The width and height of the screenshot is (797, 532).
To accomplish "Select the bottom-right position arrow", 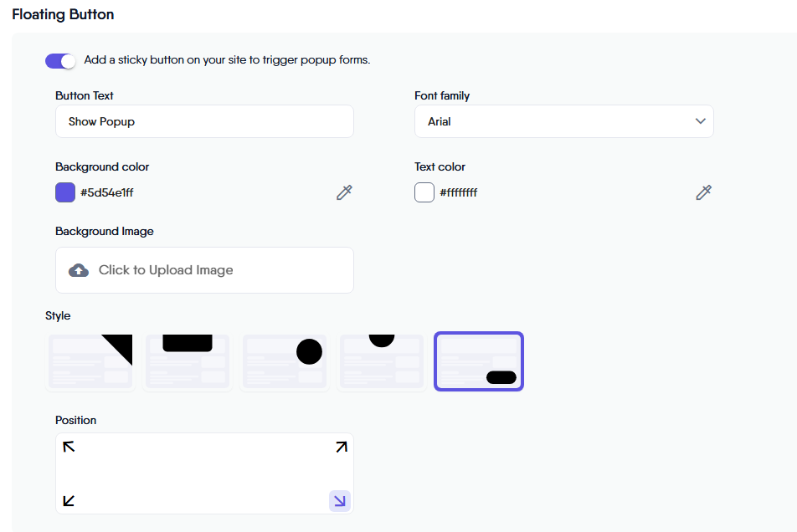I will pyautogui.click(x=340, y=501).
